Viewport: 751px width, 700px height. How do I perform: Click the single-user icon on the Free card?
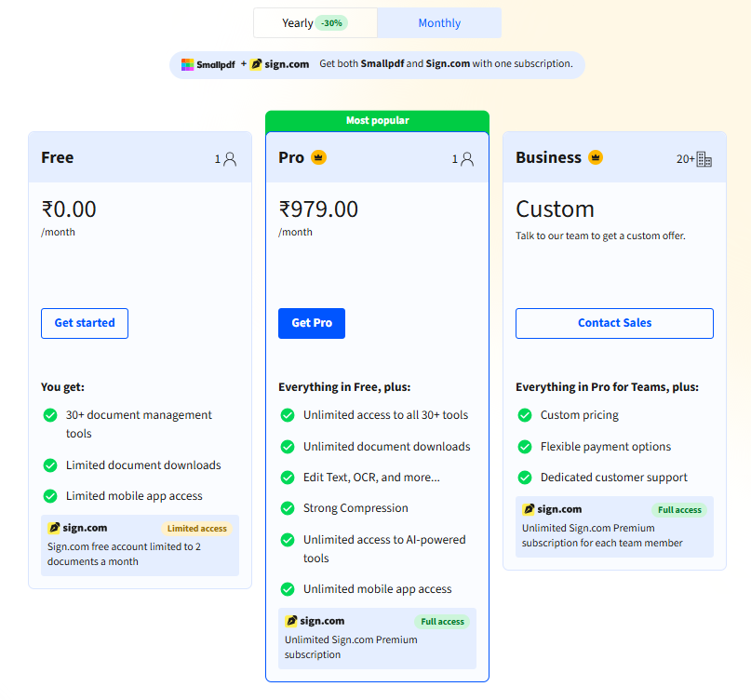[230, 159]
